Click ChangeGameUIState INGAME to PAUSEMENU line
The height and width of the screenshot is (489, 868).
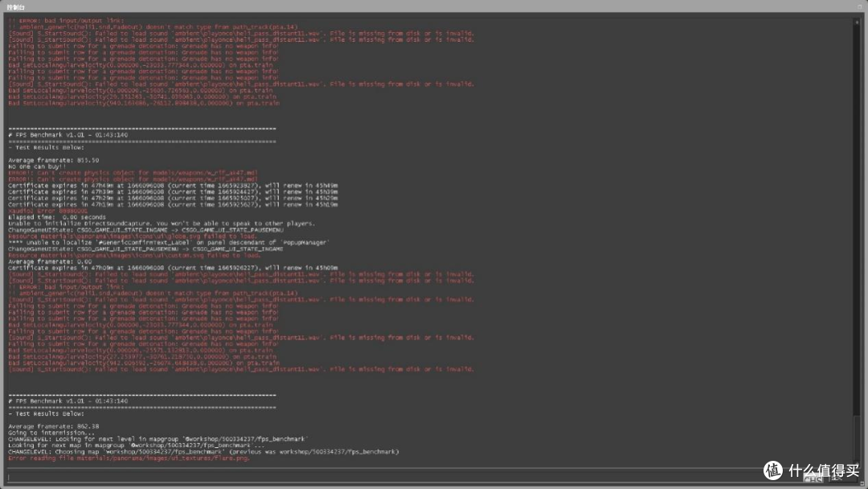[x=145, y=230]
